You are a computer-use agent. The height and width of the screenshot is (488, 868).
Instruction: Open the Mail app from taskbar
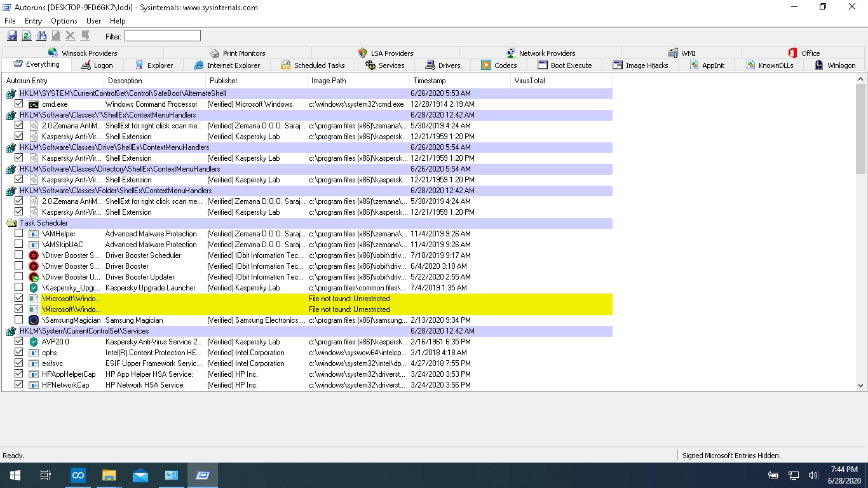pos(140,475)
